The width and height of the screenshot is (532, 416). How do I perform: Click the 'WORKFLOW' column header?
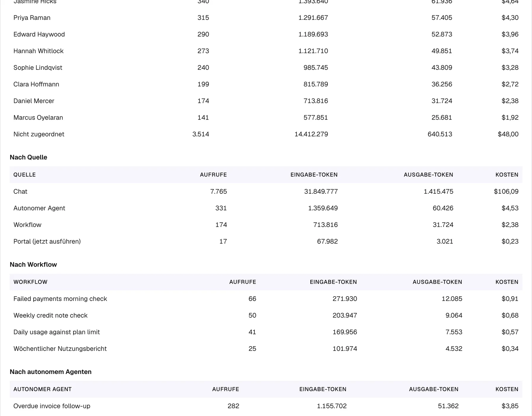30,282
